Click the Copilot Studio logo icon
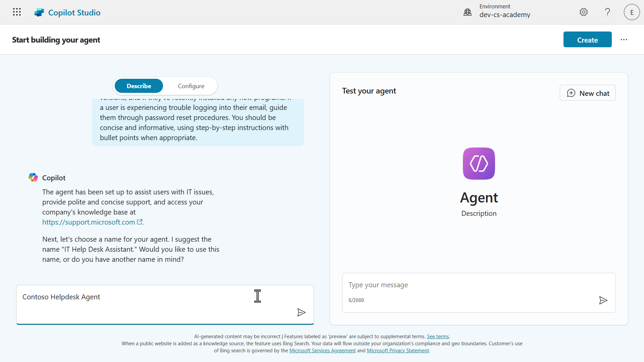The height and width of the screenshot is (362, 644). pyautogui.click(x=39, y=12)
